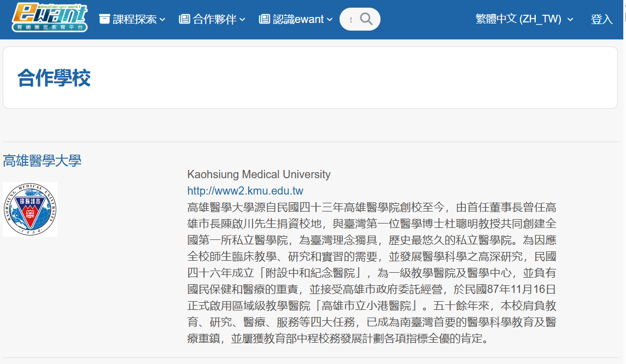Open the 高雄醫學大學 school title link

(x=42, y=161)
